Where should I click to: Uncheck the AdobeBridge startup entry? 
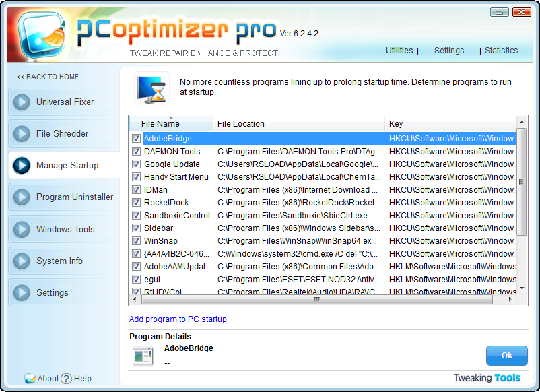(x=137, y=138)
